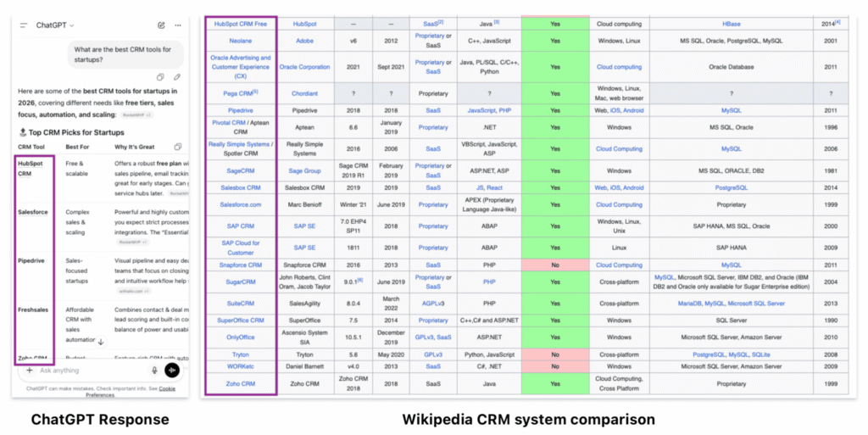The height and width of the screenshot is (435, 868).
Task: Click Daniel Barnett in WORKetc row
Action: pos(304,365)
